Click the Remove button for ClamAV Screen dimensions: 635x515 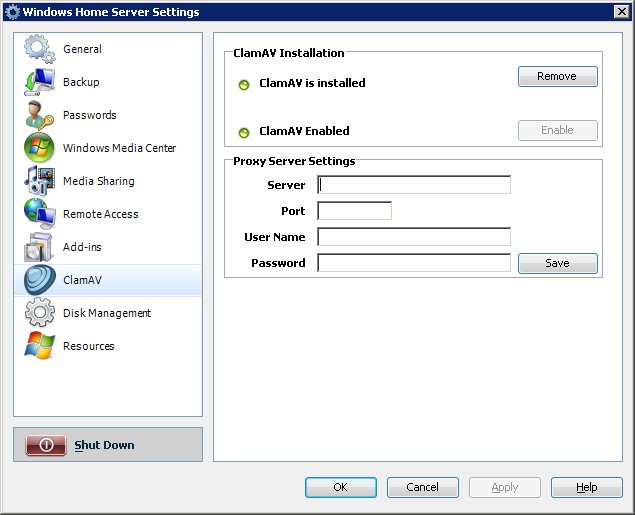tap(558, 76)
